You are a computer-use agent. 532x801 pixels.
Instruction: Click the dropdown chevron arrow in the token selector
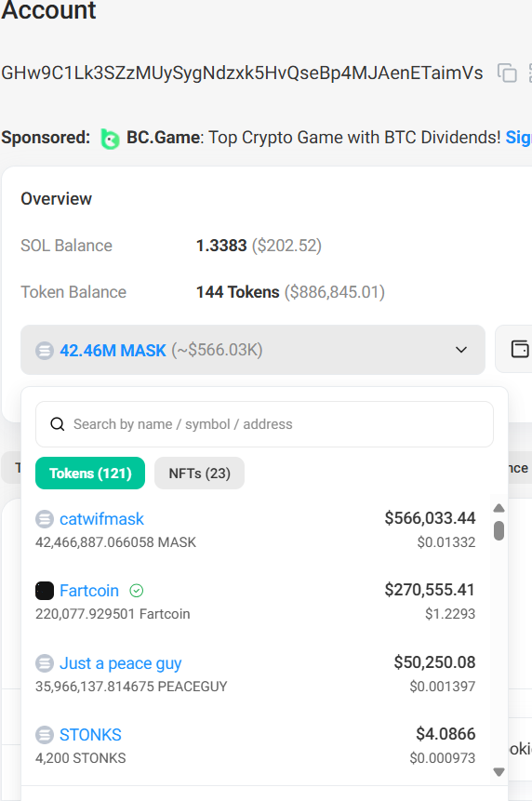pos(461,350)
